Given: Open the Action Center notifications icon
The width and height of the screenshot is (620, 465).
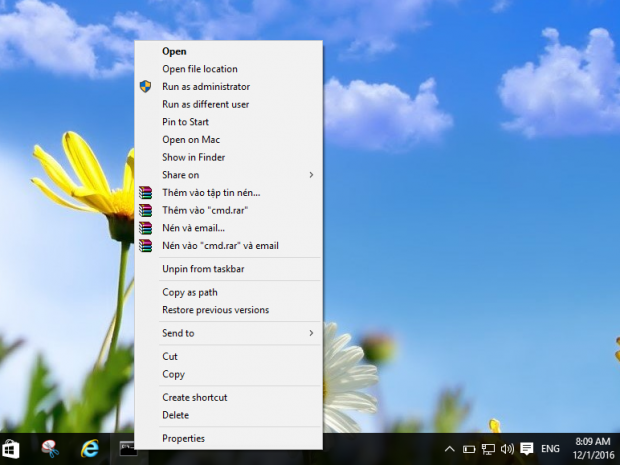Looking at the screenshot, I should [527, 449].
